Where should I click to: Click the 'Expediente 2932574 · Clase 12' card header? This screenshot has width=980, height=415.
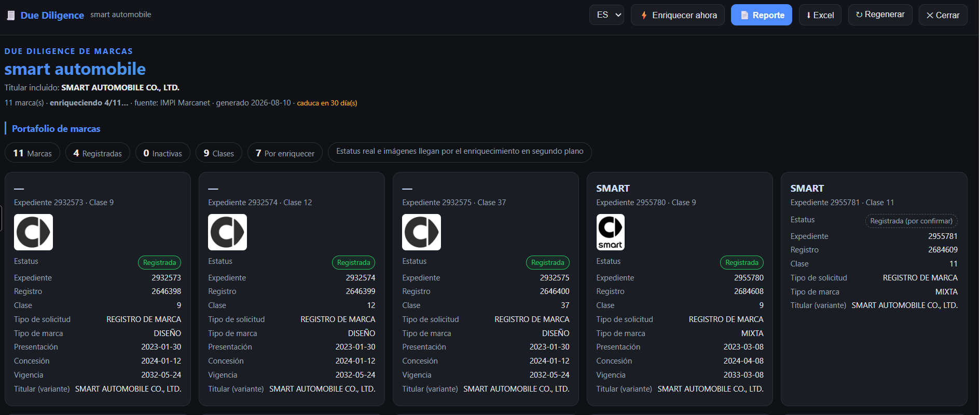[260, 203]
